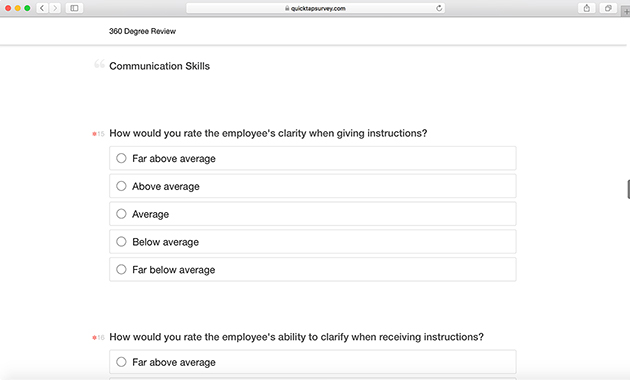The height and width of the screenshot is (380, 630).
Task: Toggle the Safari sidebar icon
Action: pos(74,8)
